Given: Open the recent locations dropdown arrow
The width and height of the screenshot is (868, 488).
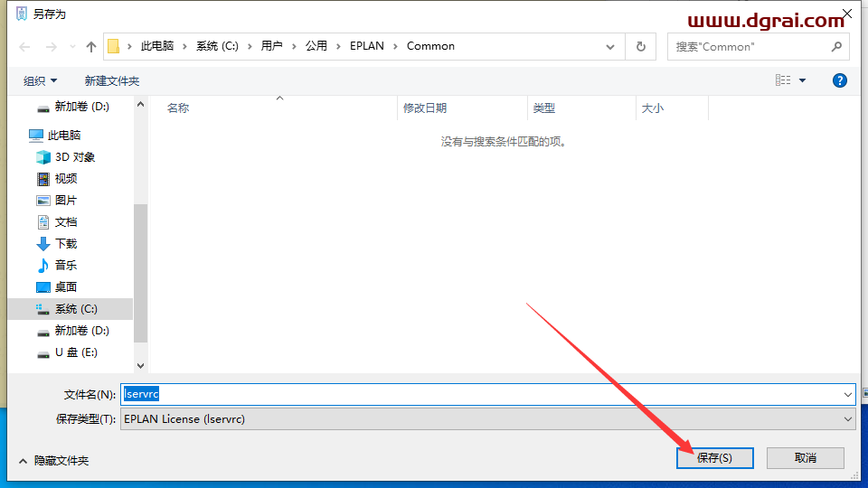Looking at the screenshot, I should [x=72, y=47].
